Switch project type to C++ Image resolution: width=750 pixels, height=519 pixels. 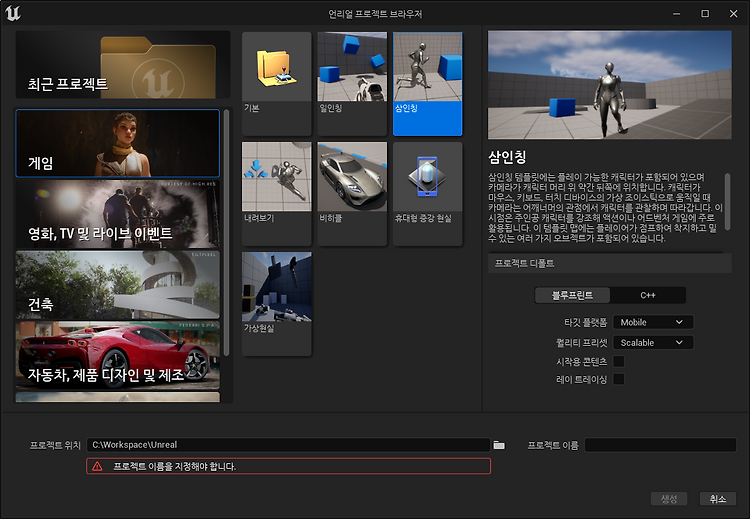pyautogui.click(x=648, y=295)
